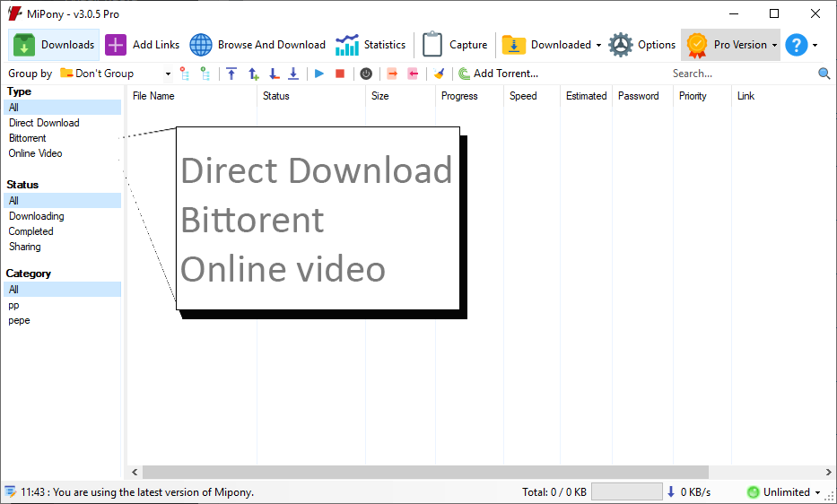Screen dimensions: 837x504
Task: Click the green Unlimited speed icon
Action: pyautogui.click(x=753, y=492)
